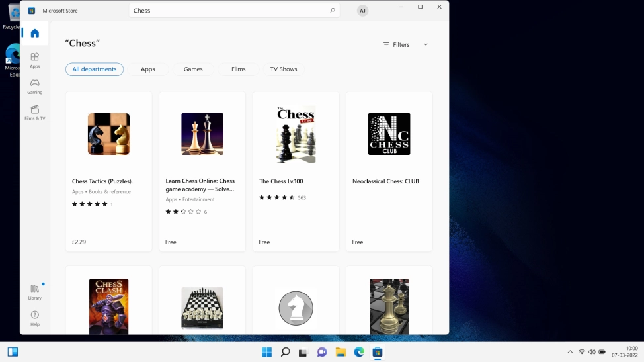Filter results by TV Shows
The height and width of the screenshot is (362, 644).
pyautogui.click(x=284, y=69)
